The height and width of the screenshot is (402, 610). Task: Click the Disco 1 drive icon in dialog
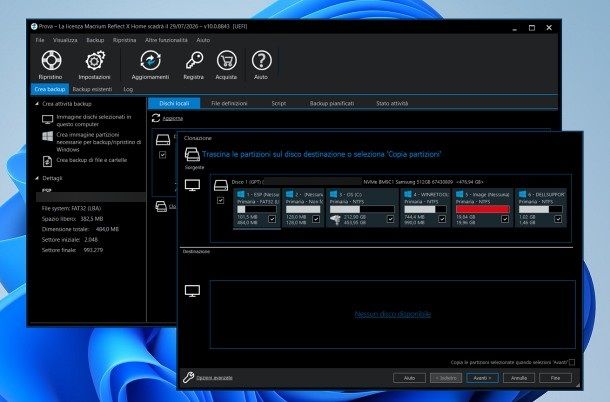tap(221, 185)
